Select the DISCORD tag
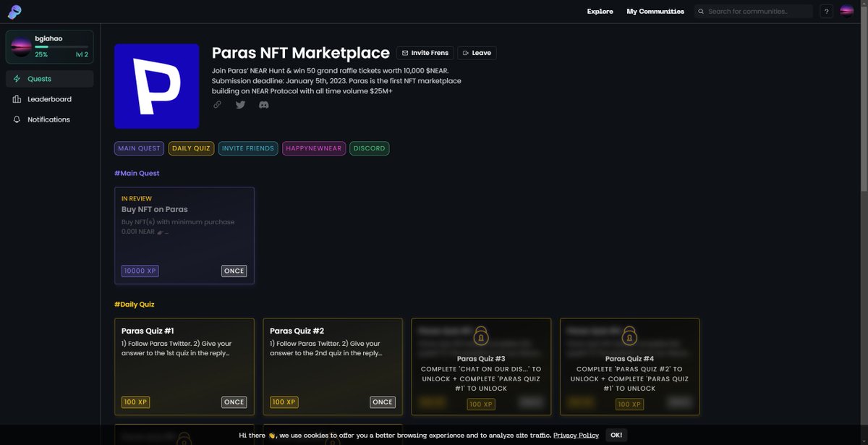 pos(370,148)
